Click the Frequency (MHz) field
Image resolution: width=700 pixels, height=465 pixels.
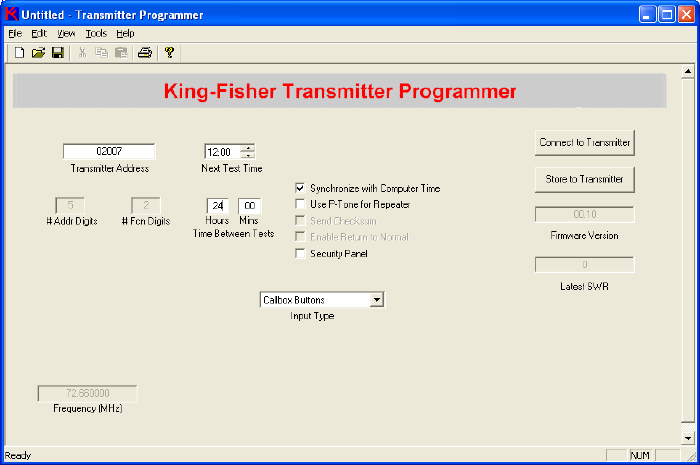pos(88,393)
